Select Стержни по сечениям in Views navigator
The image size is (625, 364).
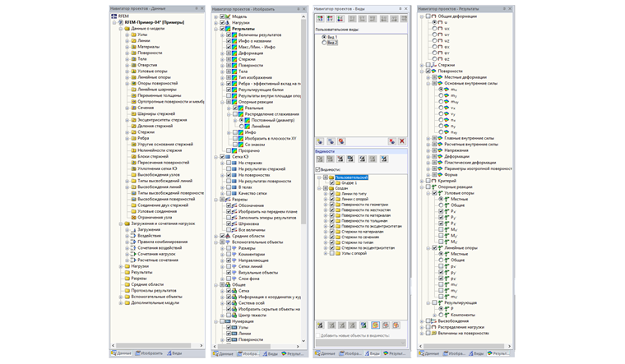[x=360, y=237]
